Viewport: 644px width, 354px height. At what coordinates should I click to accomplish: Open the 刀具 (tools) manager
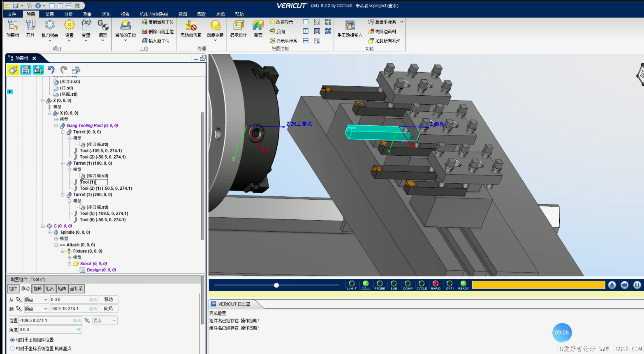click(x=30, y=28)
